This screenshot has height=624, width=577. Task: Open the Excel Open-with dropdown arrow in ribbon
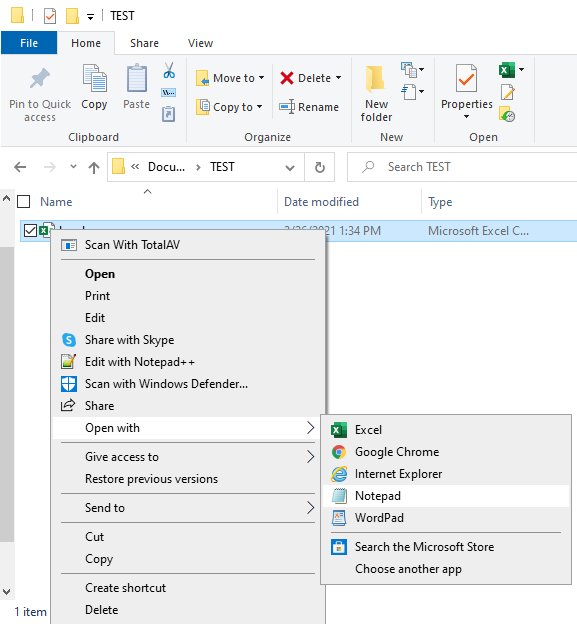pyautogui.click(x=521, y=70)
